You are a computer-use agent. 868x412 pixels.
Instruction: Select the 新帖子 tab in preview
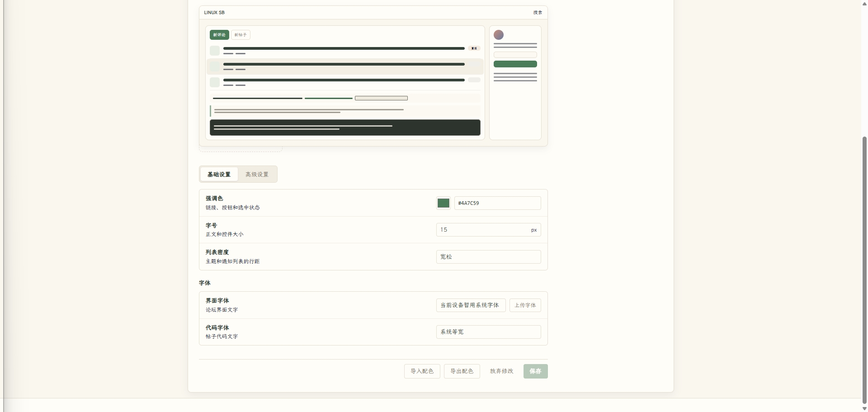tap(241, 35)
